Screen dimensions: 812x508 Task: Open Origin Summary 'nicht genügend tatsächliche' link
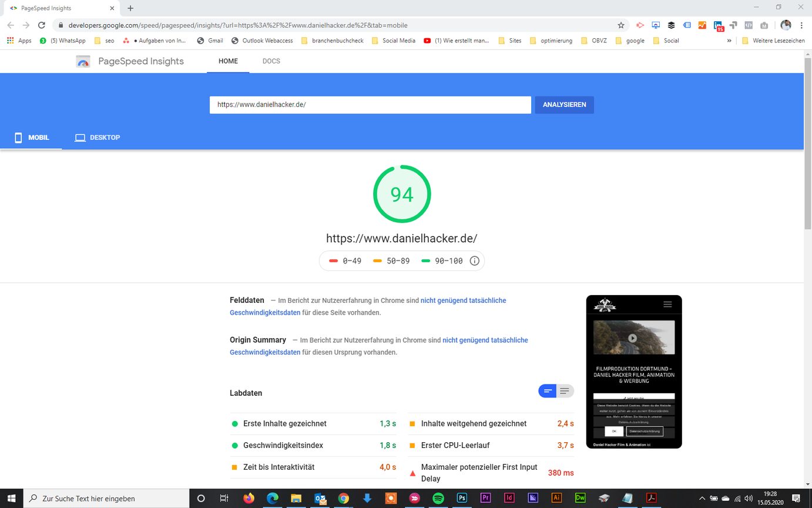tap(485, 340)
